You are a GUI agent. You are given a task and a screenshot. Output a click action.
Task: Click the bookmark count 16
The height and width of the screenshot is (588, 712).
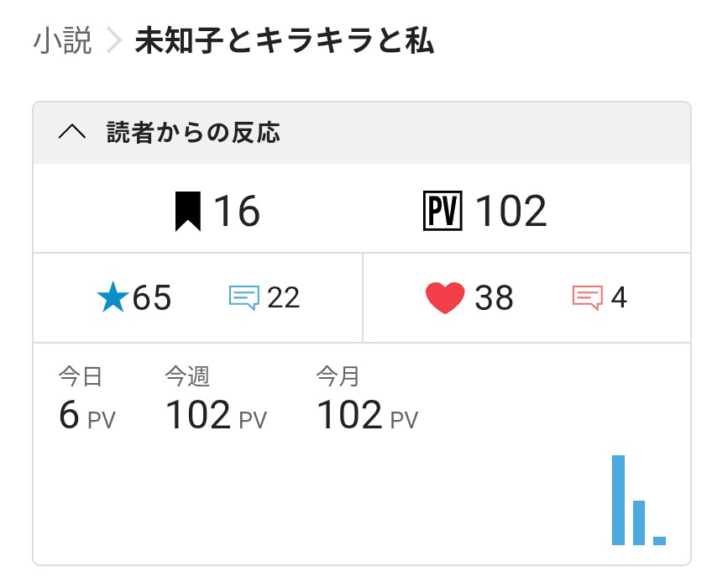tap(236, 211)
